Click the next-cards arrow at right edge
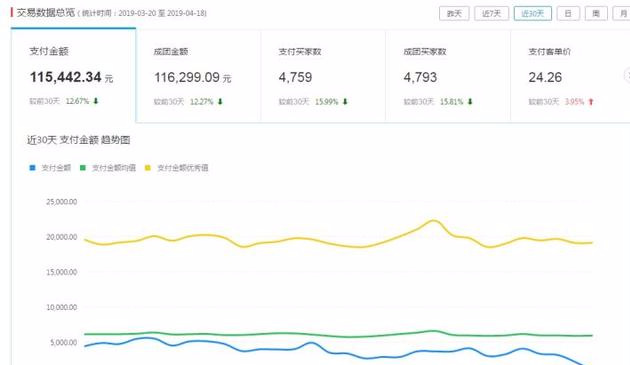The height and width of the screenshot is (365, 630). tap(627, 76)
